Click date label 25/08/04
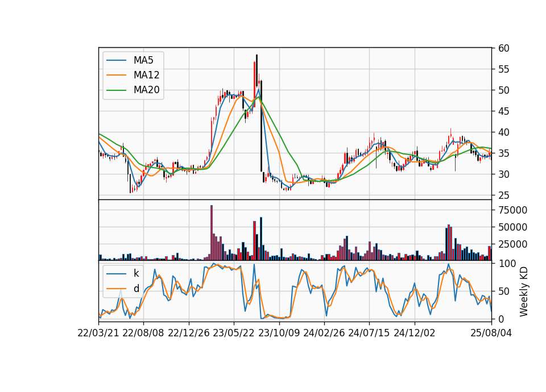Screen dimensions: 546x392 point(491,333)
